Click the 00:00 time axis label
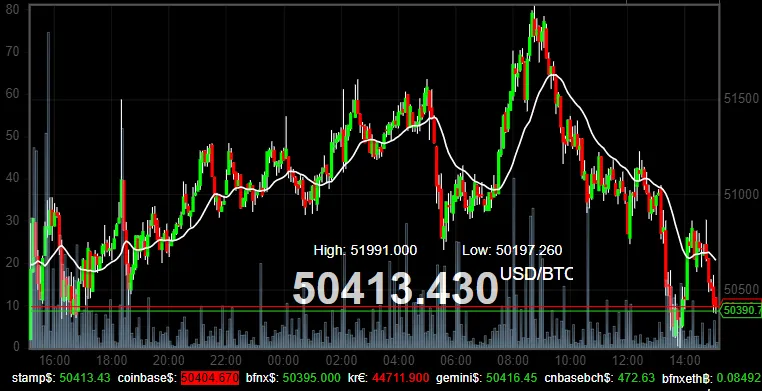Screen dimensions: 762x391 coord(283,360)
